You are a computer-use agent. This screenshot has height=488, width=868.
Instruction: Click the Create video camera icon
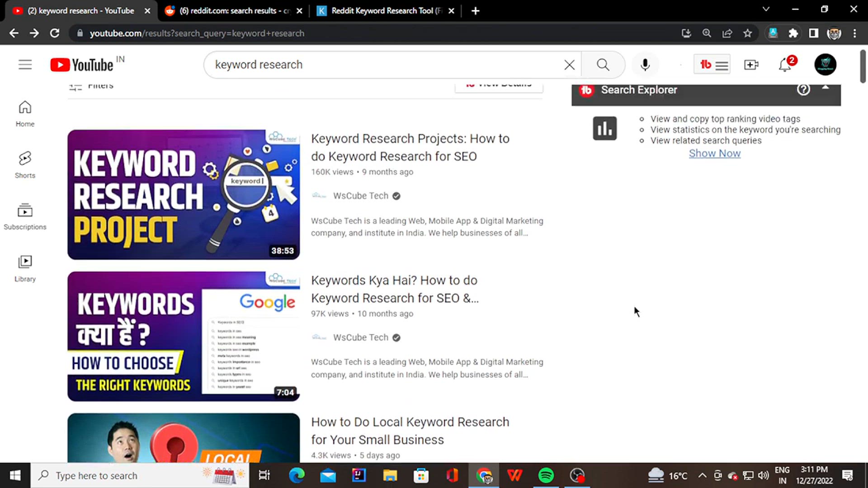751,65
